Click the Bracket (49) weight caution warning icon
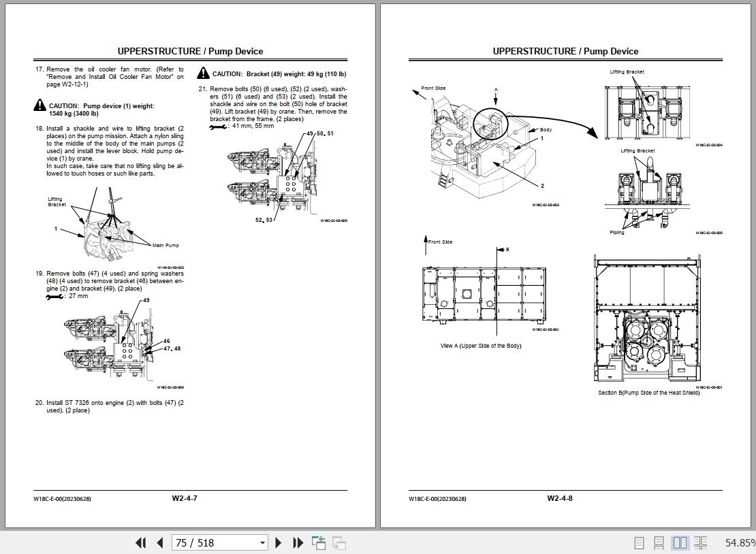756x554 pixels. (x=204, y=74)
